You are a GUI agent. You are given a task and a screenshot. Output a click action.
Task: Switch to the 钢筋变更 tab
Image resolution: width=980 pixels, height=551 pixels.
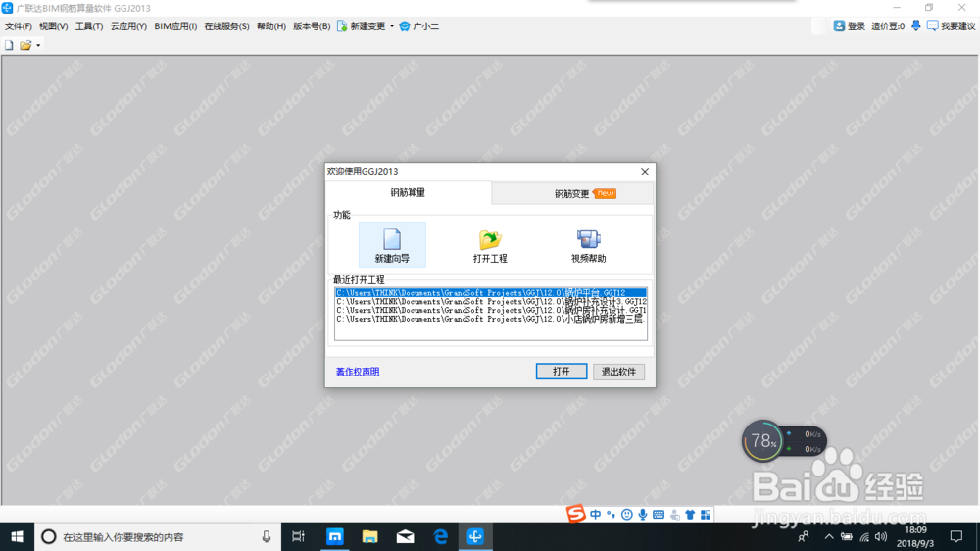[572, 194]
